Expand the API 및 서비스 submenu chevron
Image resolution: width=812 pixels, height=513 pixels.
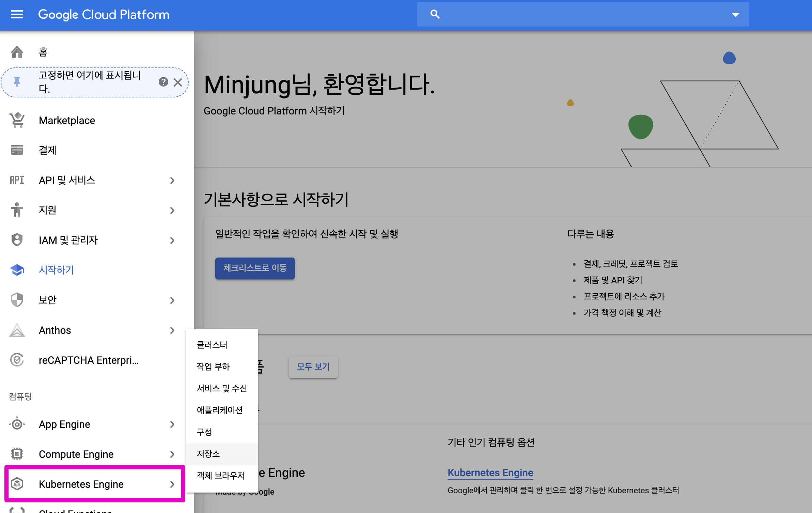(x=172, y=181)
